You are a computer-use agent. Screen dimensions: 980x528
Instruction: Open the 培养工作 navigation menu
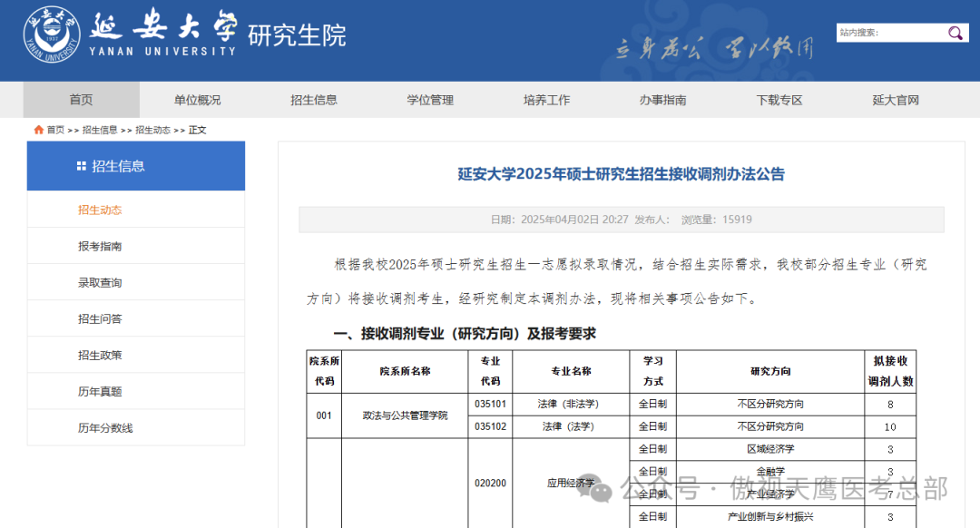pos(546,100)
